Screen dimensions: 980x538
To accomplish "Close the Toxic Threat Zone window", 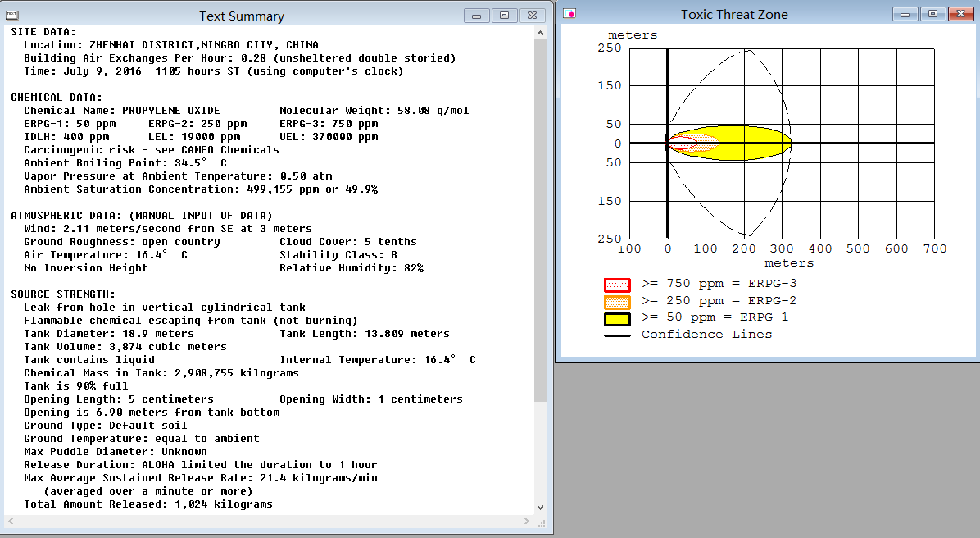I will tap(961, 14).
